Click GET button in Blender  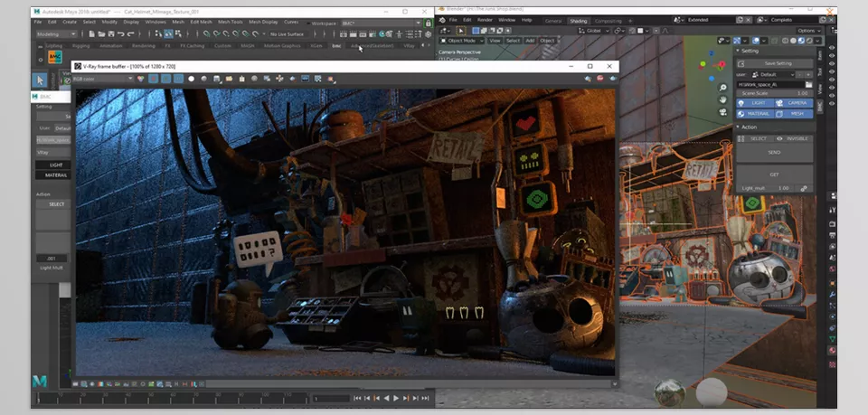tap(775, 174)
